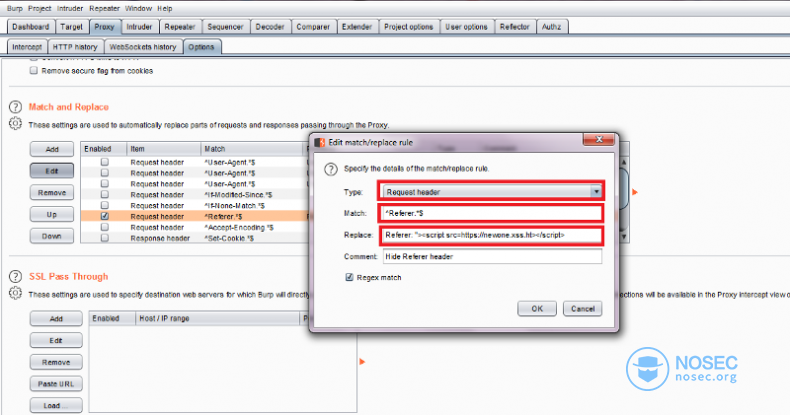
Task: Switch to Project options tab
Action: (409, 27)
